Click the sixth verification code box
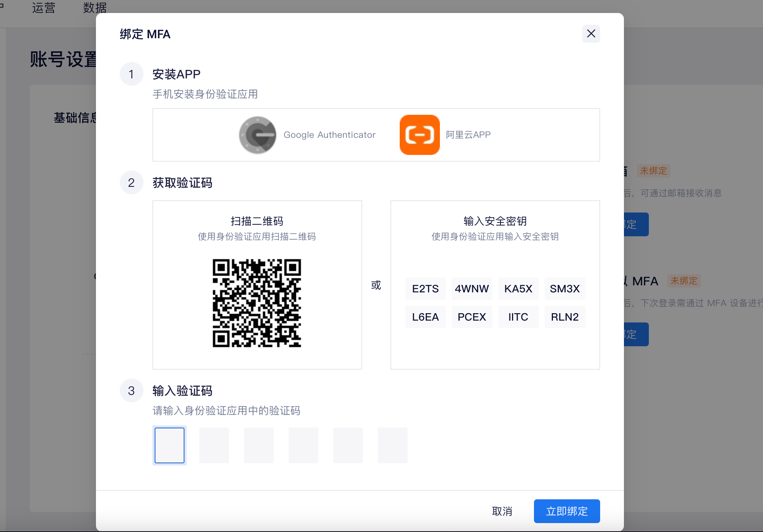Viewport: 763px width, 532px height. coord(393,445)
